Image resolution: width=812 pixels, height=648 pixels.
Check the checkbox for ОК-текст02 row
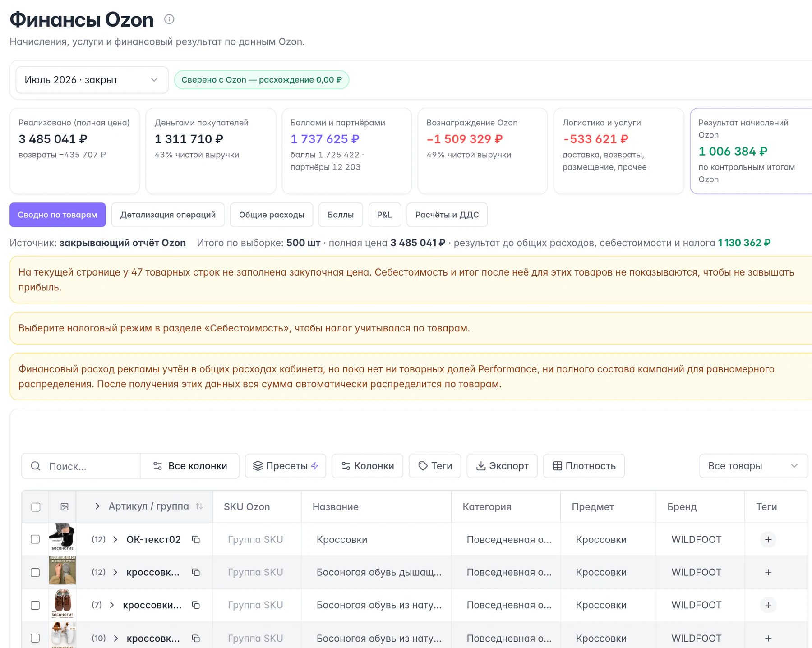coord(35,539)
